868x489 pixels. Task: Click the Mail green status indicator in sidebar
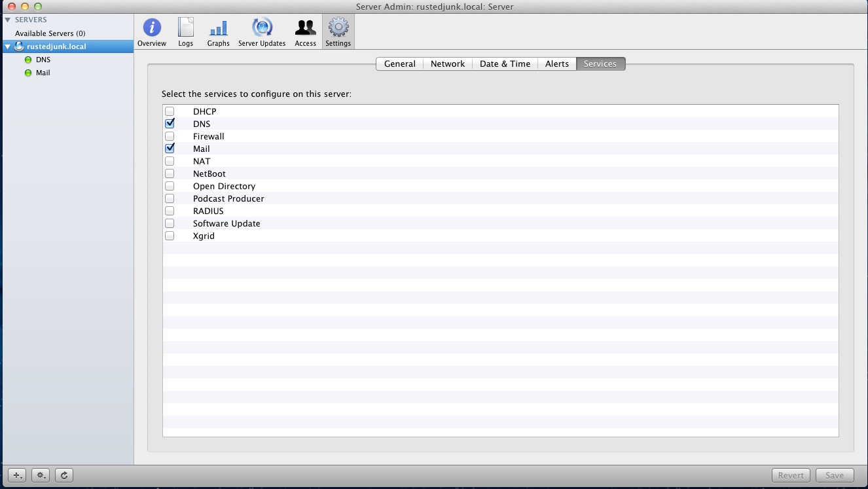point(28,73)
